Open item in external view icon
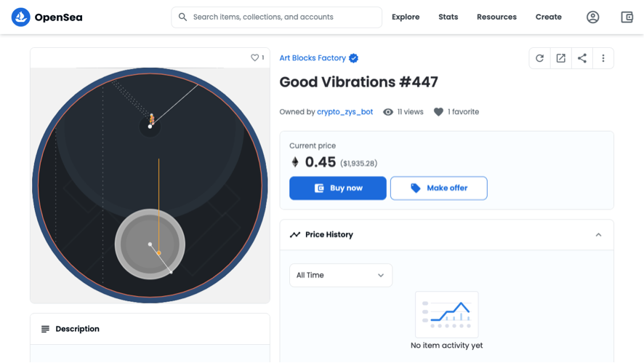644x363 pixels. (x=561, y=58)
